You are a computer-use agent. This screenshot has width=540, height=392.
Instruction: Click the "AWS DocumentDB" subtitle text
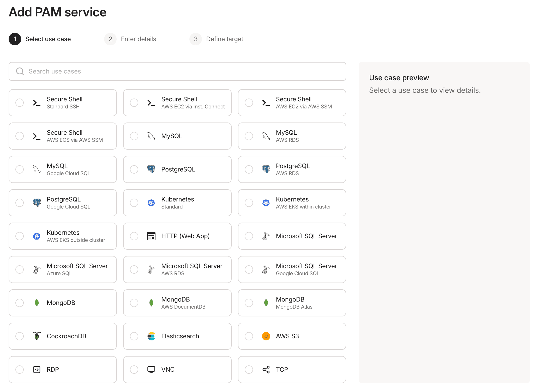coord(183,307)
